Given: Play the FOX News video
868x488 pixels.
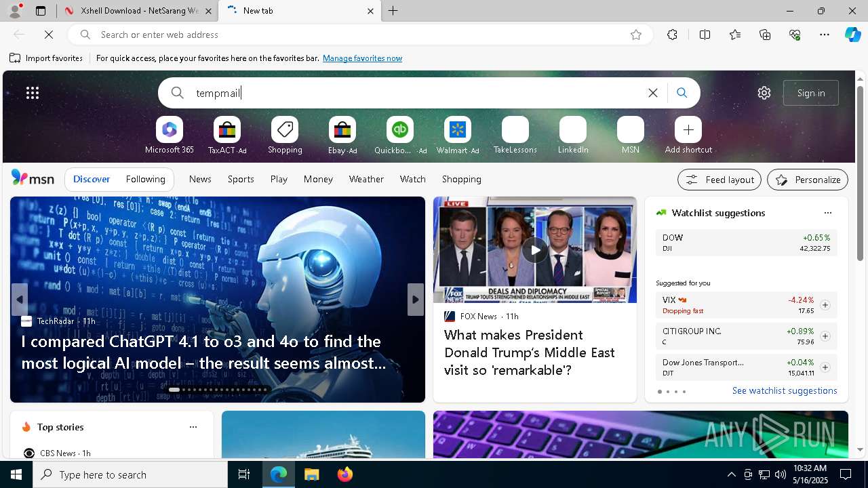Looking at the screenshot, I should click(535, 250).
